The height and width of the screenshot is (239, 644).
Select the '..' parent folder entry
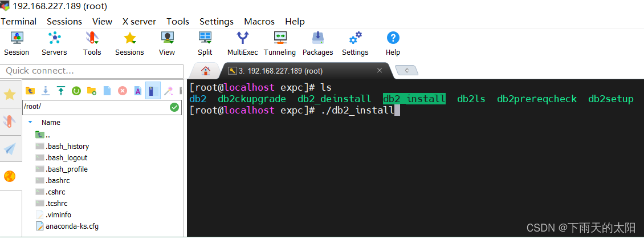click(43, 135)
